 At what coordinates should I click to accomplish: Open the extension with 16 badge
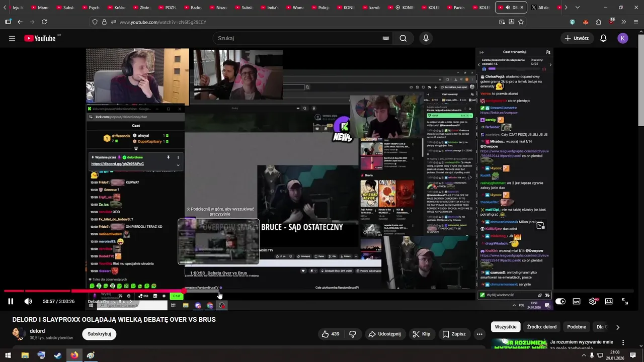[611, 22]
